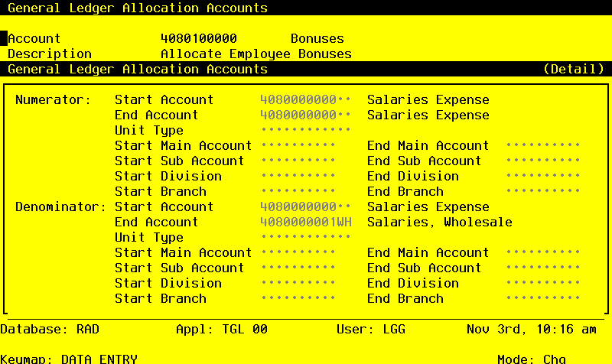Click Denominator End Branch field
This screenshot has width=612, height=364.
click(x=543, y=298)
